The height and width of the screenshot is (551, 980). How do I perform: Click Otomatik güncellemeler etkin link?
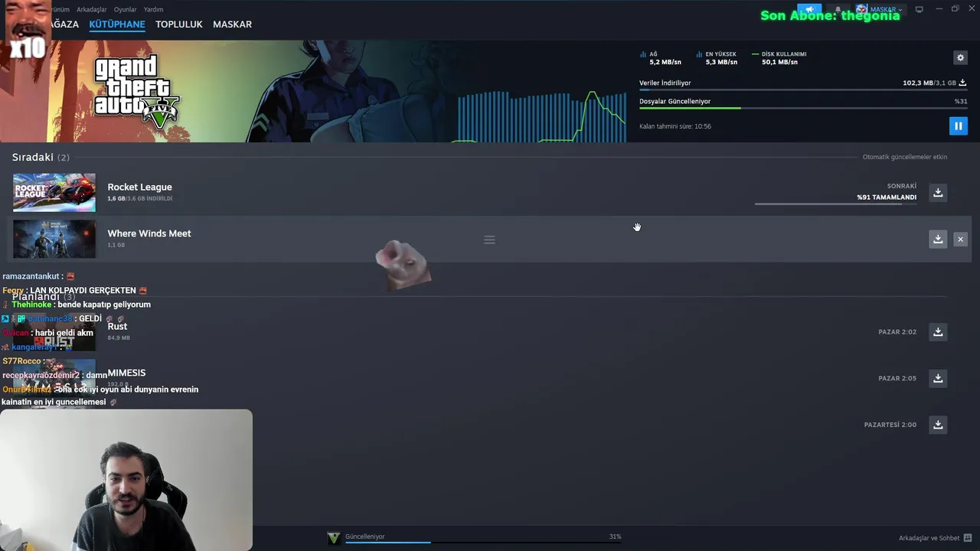point(905,157)
